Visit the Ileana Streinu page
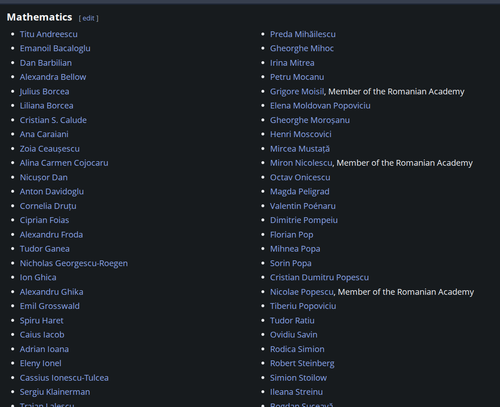Viewport: 500px width, 407px height. tap(296, 392)
